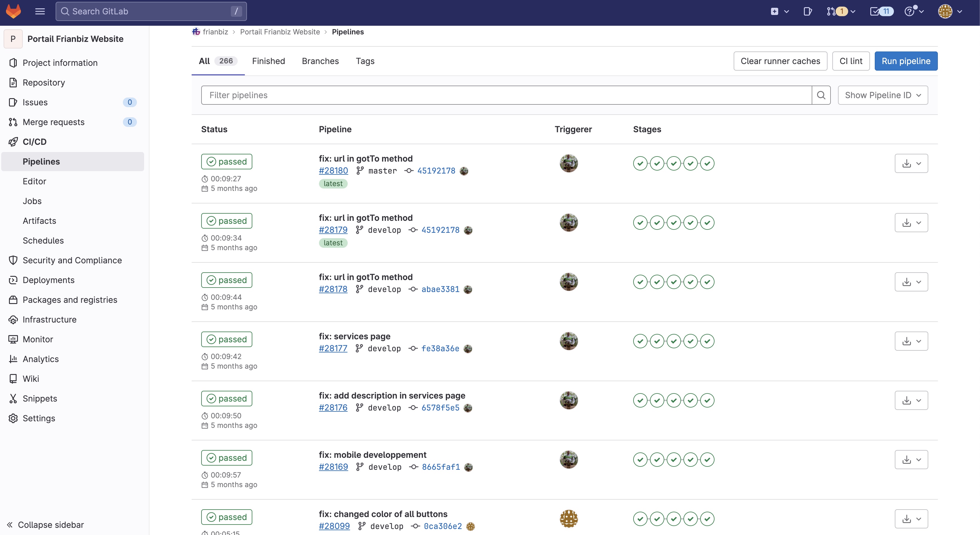Click a green stage check circle on pipeline #28176
Viewport: 980px width, 535px height.
pyautogui.click(x=640, y=400)
